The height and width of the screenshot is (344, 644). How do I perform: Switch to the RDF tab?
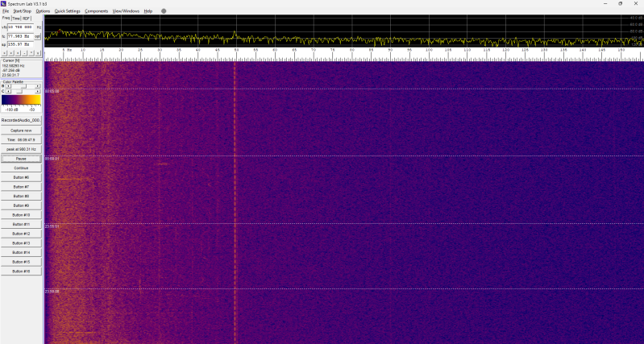pyautogui.click(x=26, y=19)
